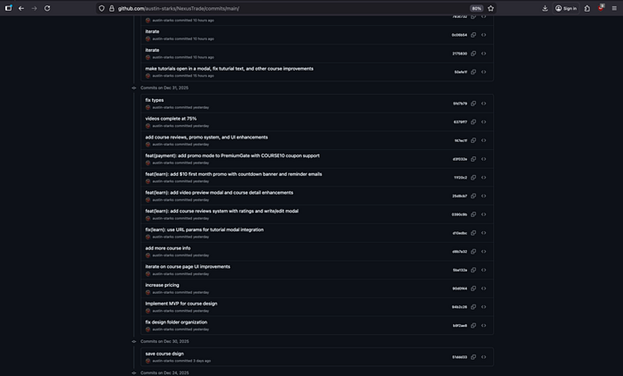Open 'Implement MVP for course design' commit
Viewport: 623px width, 376px height.
pyautogui.click(x=181, y=303)
